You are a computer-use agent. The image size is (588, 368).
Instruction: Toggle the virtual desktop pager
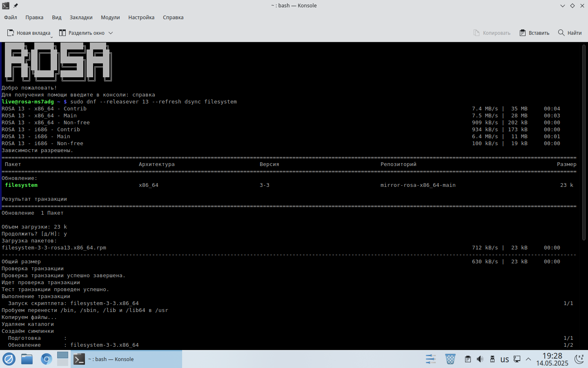tap(62, 359)
